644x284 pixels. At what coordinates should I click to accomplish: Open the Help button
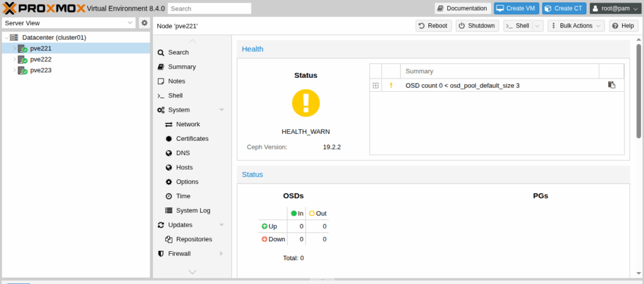click(624, 26)
